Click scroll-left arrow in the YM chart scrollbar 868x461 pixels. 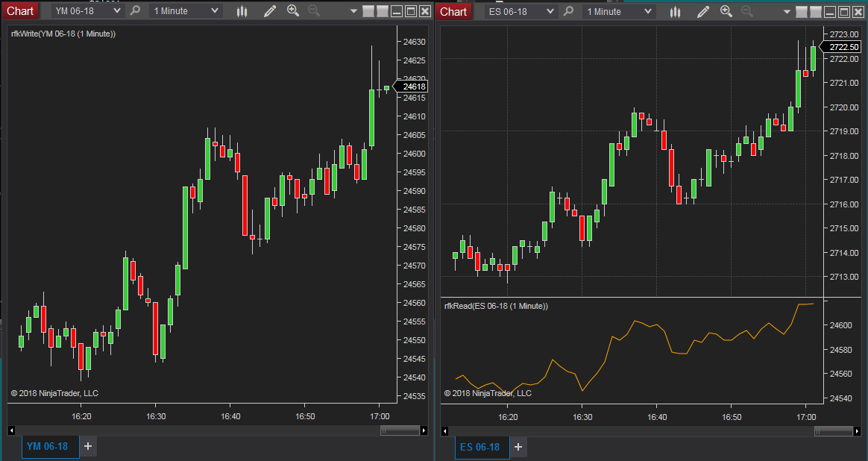11,430
